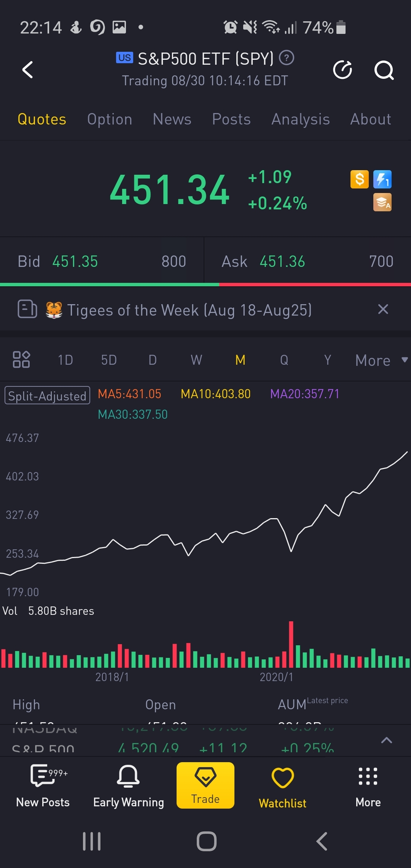
Task: Open the search magnifier icon
Action: click(x=384, y=70)
